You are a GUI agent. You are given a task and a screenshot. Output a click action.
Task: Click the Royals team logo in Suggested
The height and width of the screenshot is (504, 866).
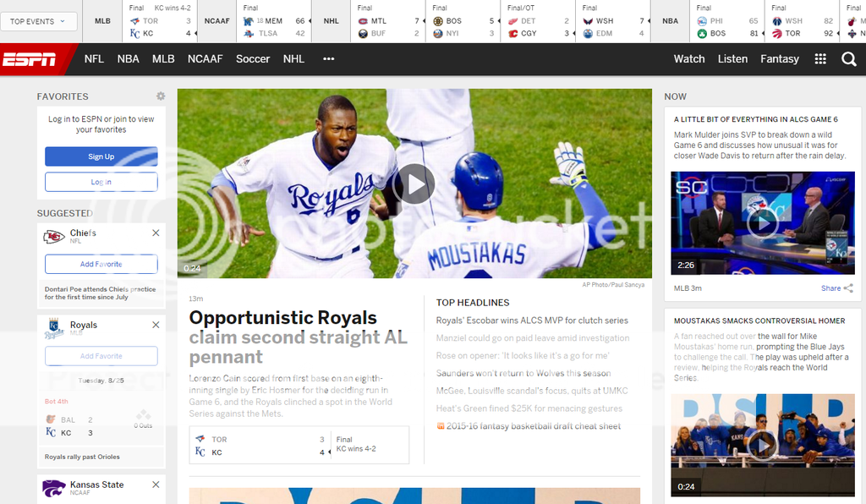click(54, 328)
